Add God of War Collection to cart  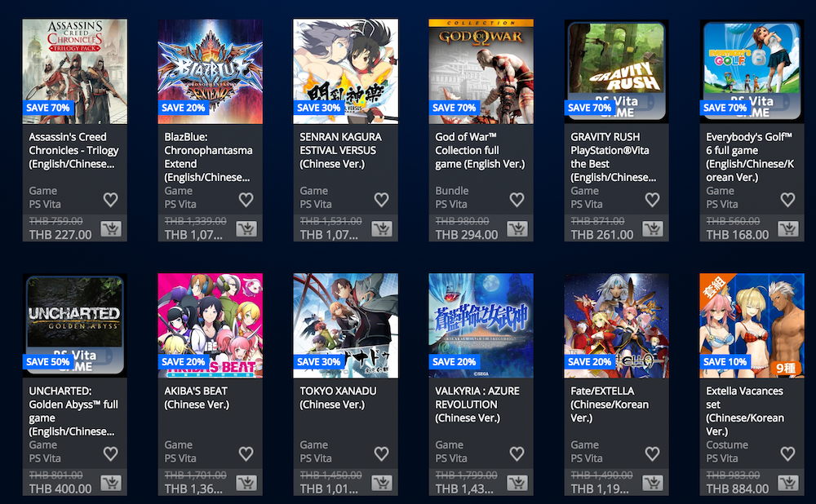(517, 229)
